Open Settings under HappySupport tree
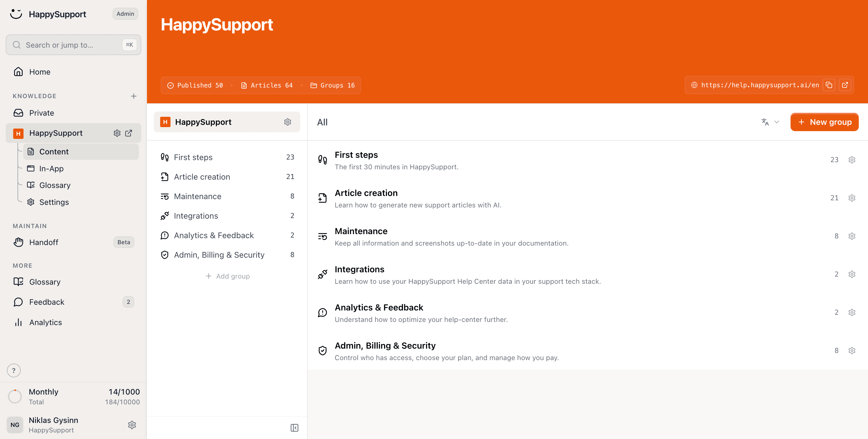This screenshot has height=439, width=868. (81, 202)
